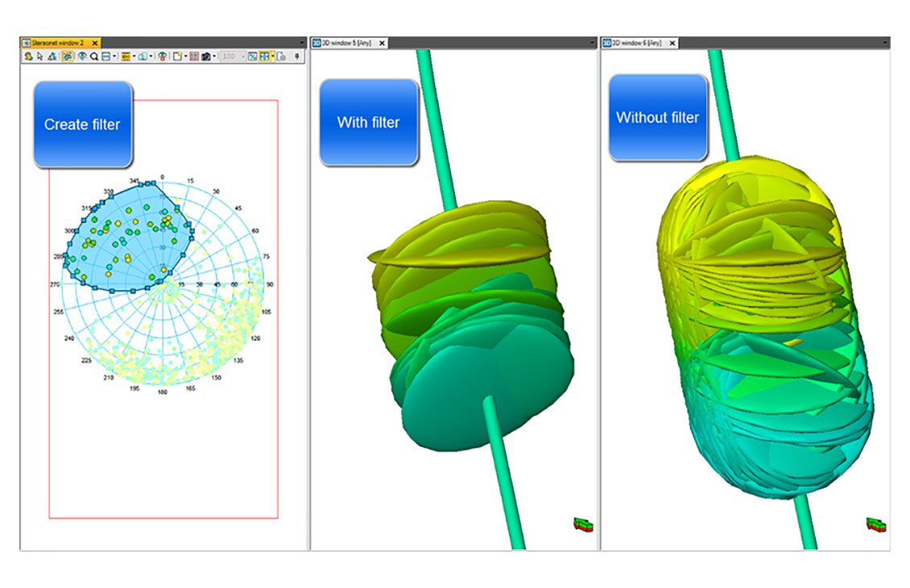
Task: Click the Create filter button
Action: [82, 125]
